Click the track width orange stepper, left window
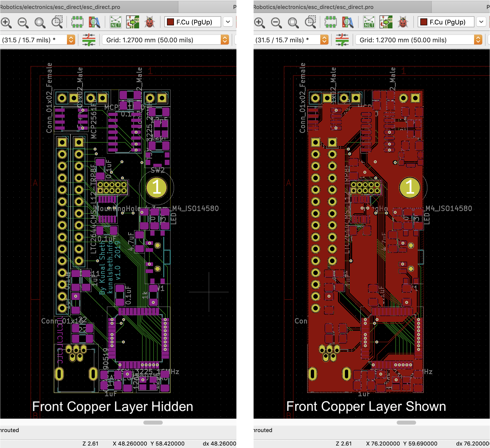Viewport: 490px width, 448px height. pyautogui.click(x=71, y=40)
